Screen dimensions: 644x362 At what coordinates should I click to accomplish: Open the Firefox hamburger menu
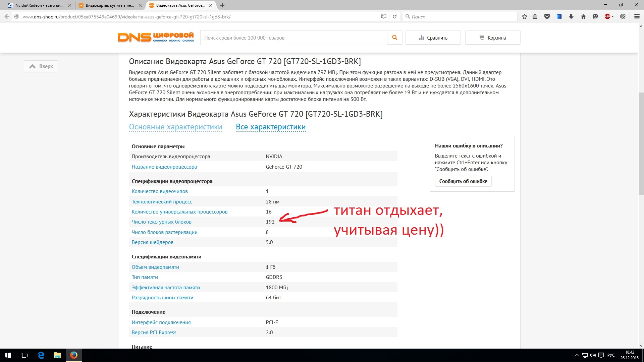(637, 16)
